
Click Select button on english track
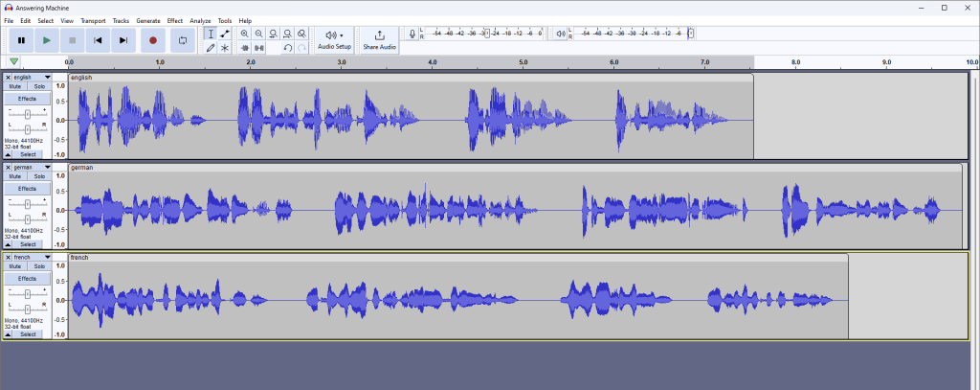pyautogui.click(x=28, y=154)
